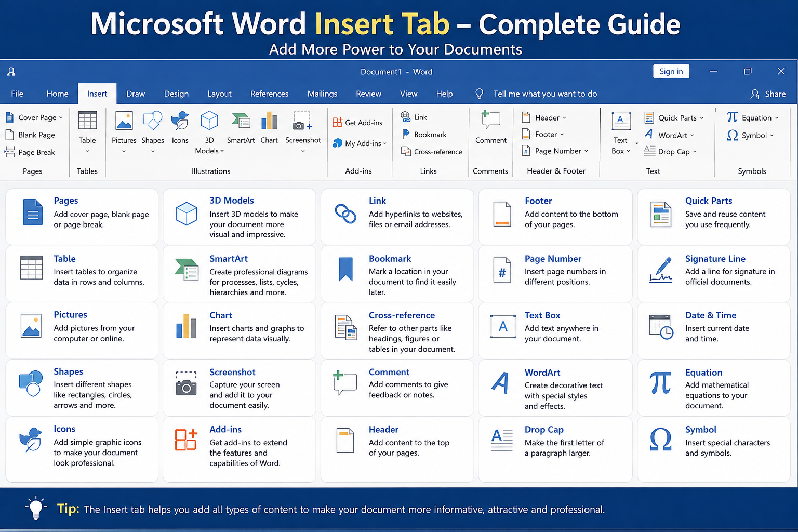Open the ribbon Drop Cap dropdown
The image size is (798, 532).
point(695,152)
